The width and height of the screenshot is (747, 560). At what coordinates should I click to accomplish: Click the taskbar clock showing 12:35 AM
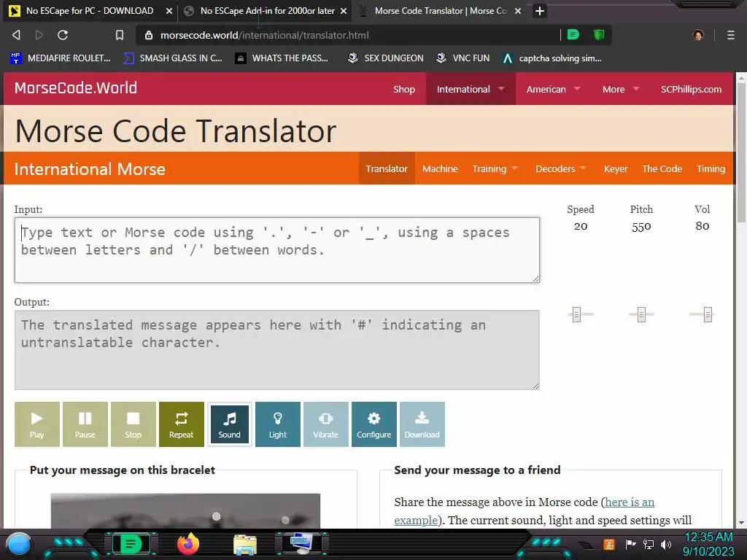pyautogui.click(x=708, y=537)
